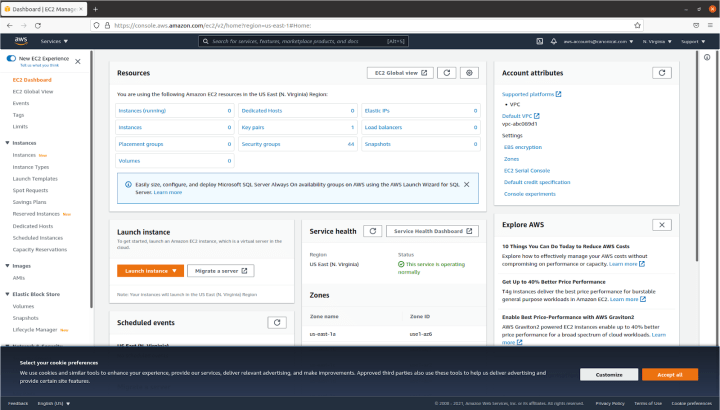Screen dimensions: 720x410
Task: Open Launch Templates in sidebar
Action: pos(35,179)
